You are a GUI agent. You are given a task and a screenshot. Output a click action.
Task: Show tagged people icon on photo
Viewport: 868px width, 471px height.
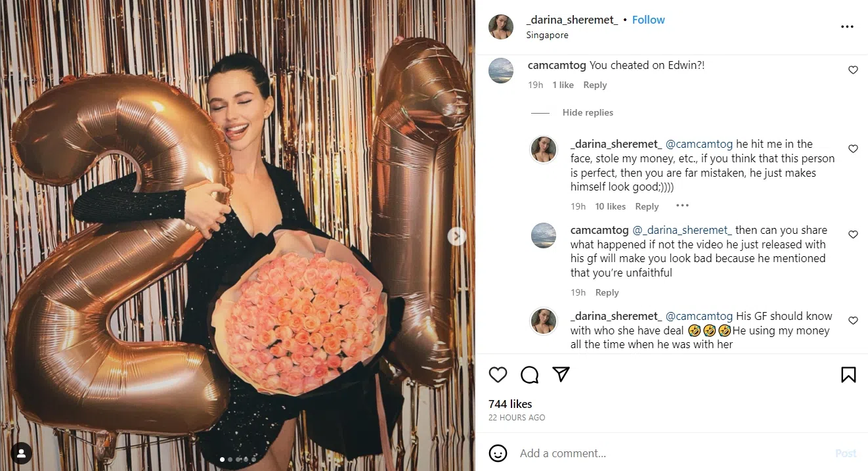coord(22,453)
